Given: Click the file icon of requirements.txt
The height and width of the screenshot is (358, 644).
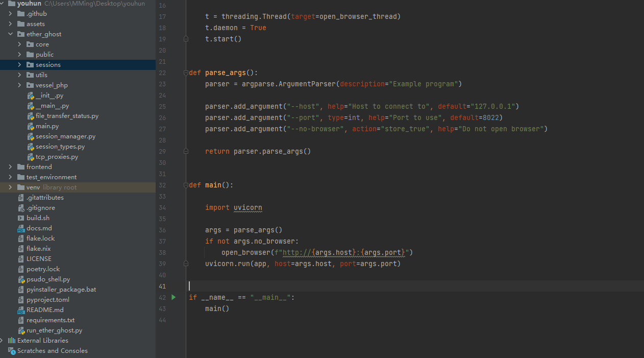Looking at the screenshot, I should coord(21,320).
